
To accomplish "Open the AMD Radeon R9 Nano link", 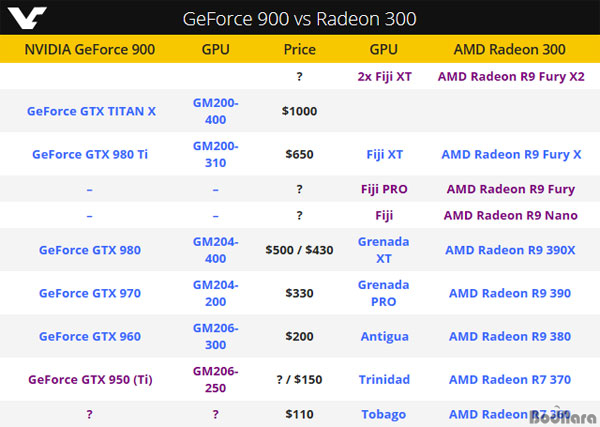I will point(511,216).
